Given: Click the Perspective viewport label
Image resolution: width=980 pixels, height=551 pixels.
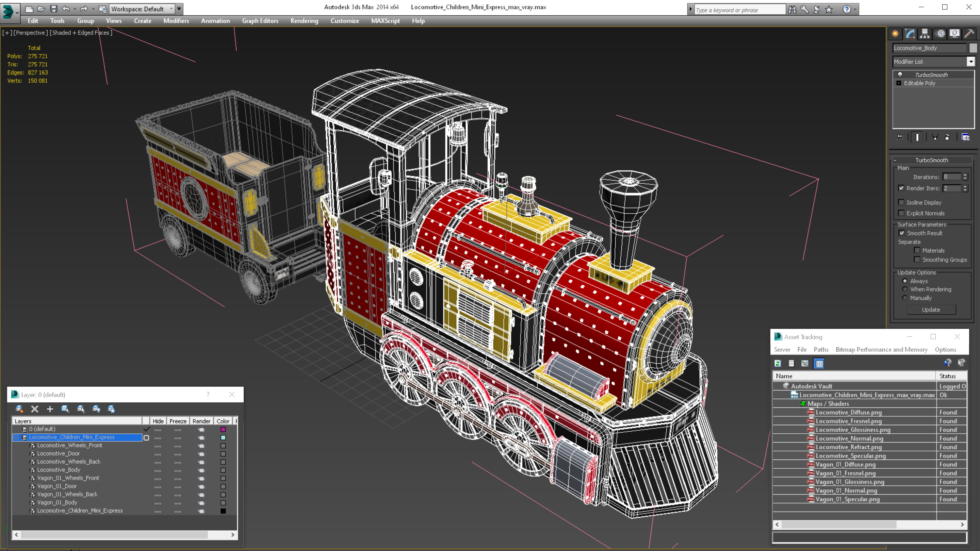Looking at the screenshot, I should 31,33.
